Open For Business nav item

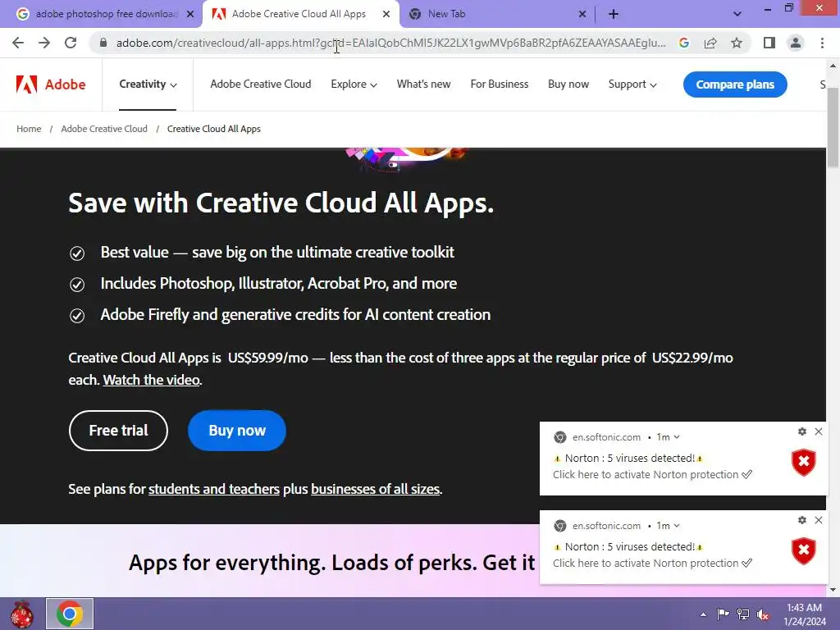click(500, 84)
